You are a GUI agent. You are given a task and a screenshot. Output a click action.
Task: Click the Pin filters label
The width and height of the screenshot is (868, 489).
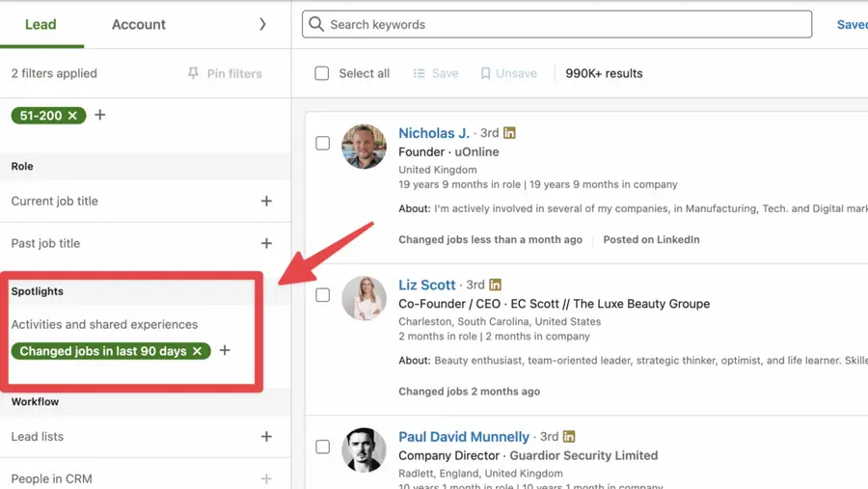pyautogui.click(x=234, y=73)
